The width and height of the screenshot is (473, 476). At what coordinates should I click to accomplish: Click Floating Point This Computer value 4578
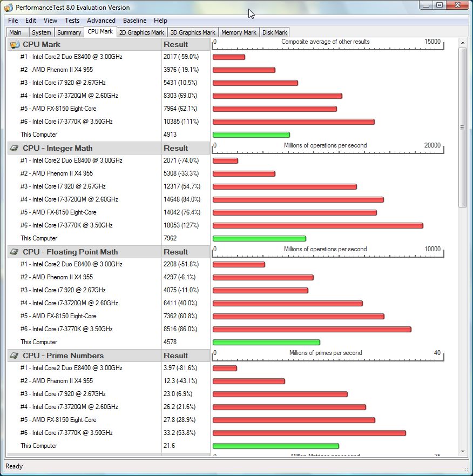coord(170,342)
